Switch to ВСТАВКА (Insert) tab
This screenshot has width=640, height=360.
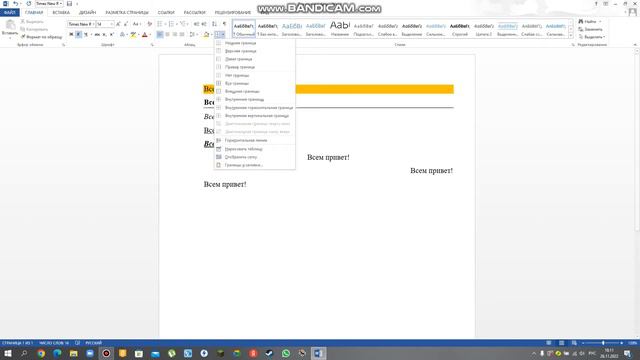point(61,13)
